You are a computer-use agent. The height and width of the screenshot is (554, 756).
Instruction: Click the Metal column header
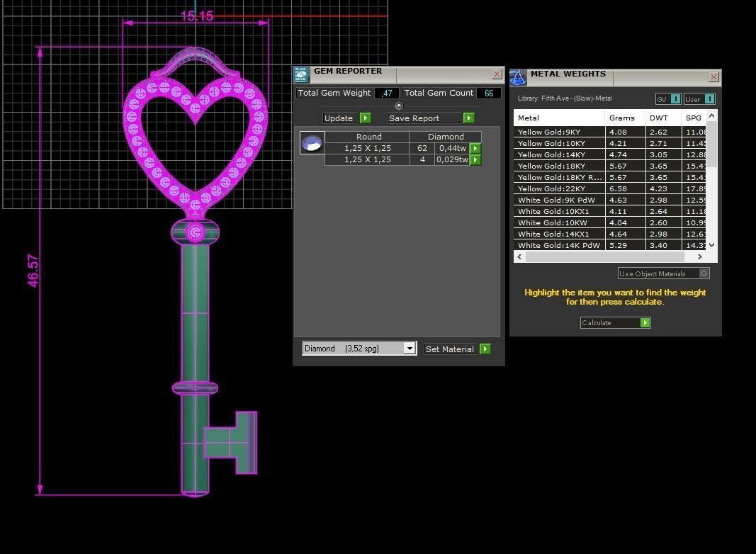pos(559,118)
